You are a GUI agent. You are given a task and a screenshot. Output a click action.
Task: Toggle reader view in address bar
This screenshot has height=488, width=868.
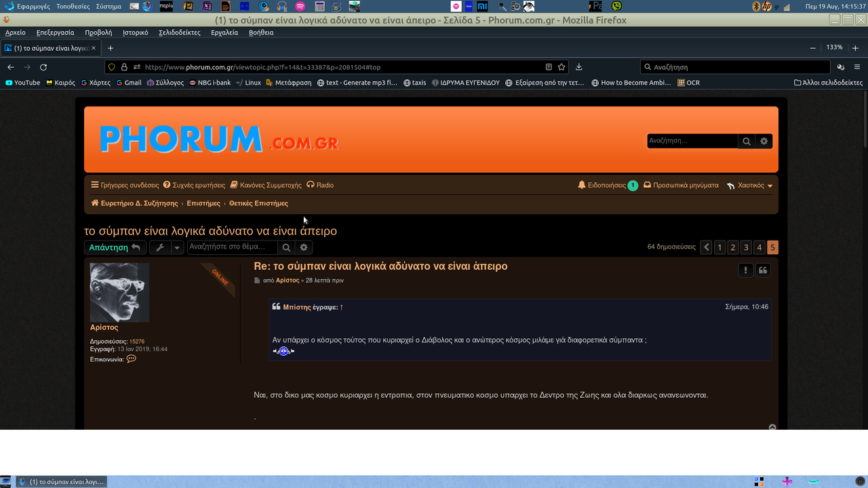coord(549,67)
